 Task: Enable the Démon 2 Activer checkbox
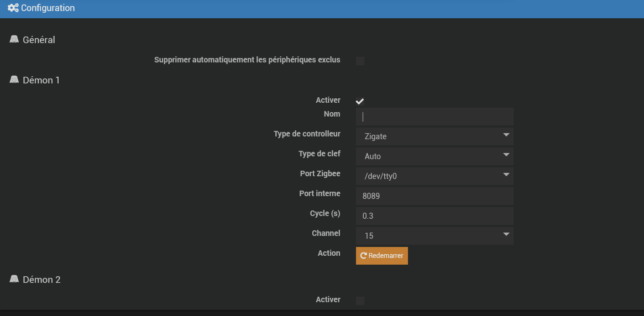pyautogui.click(x=360, y=301)
